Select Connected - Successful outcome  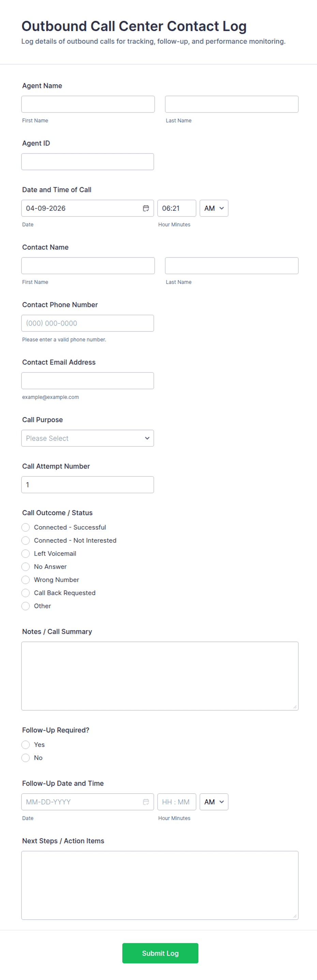point(26,527)
